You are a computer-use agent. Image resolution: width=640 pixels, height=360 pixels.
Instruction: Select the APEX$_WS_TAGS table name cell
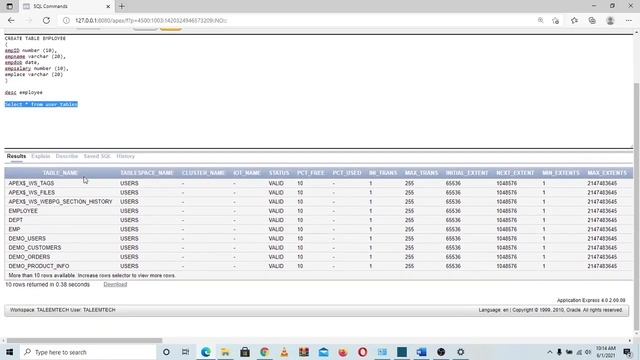click(31, 183)
